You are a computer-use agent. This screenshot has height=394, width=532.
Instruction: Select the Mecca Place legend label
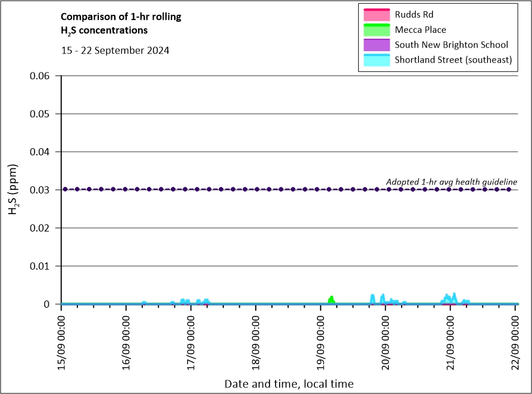click(420, 29)
